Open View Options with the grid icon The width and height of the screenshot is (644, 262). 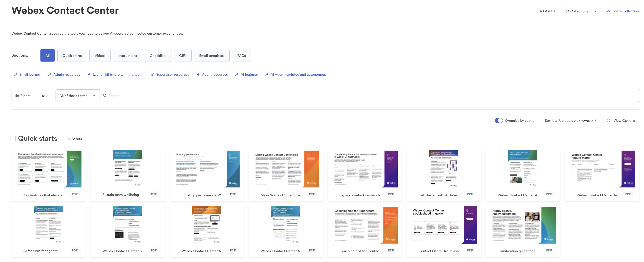(609, 120)
